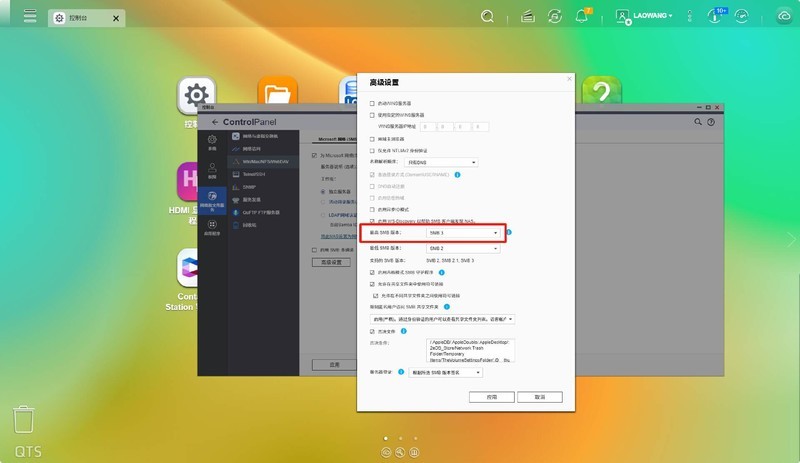800x463 pixels.
Task: Close the 控制台 taskbar tab
Action: [116, 18]
